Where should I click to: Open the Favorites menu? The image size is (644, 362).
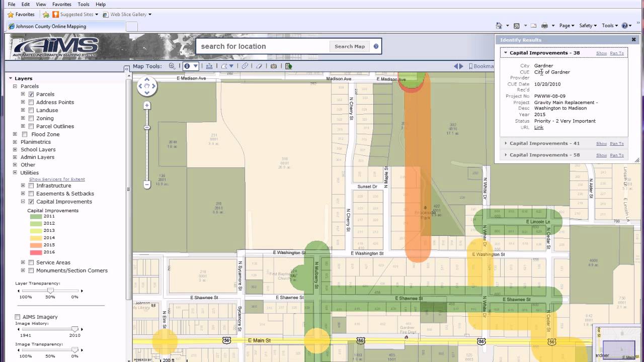62,4
